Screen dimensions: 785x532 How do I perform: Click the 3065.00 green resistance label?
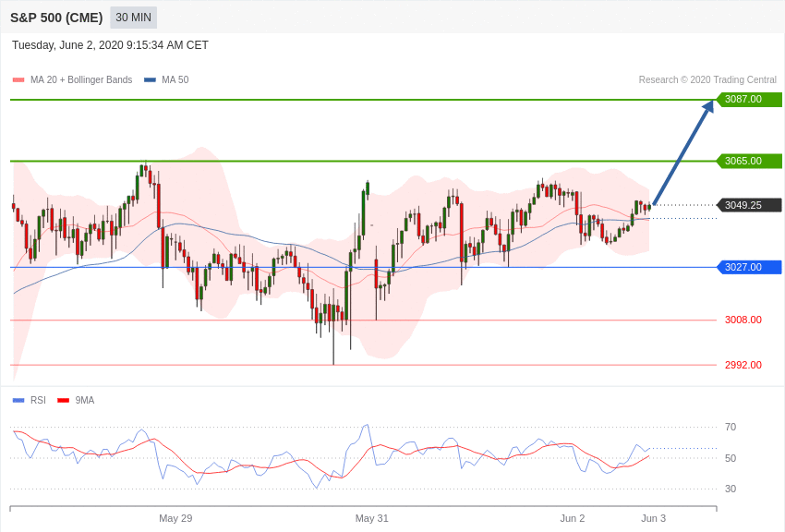pyautogui.click(x=749, y=161)
